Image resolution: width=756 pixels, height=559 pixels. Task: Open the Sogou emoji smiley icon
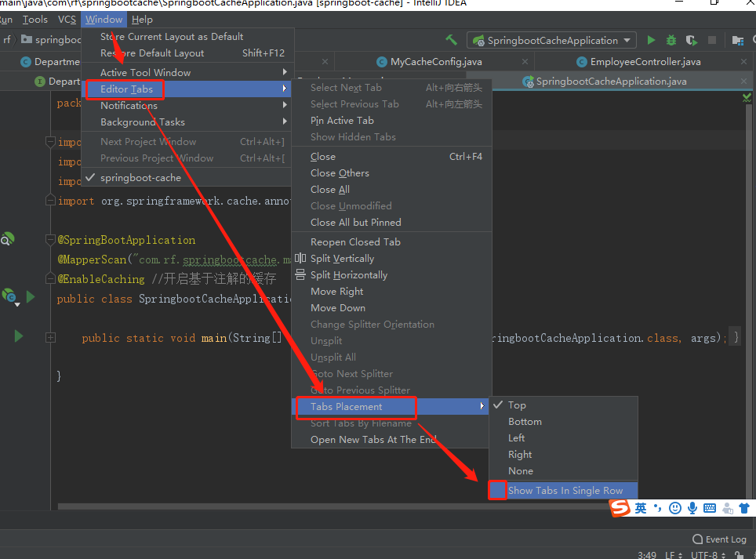click(675, 508)
